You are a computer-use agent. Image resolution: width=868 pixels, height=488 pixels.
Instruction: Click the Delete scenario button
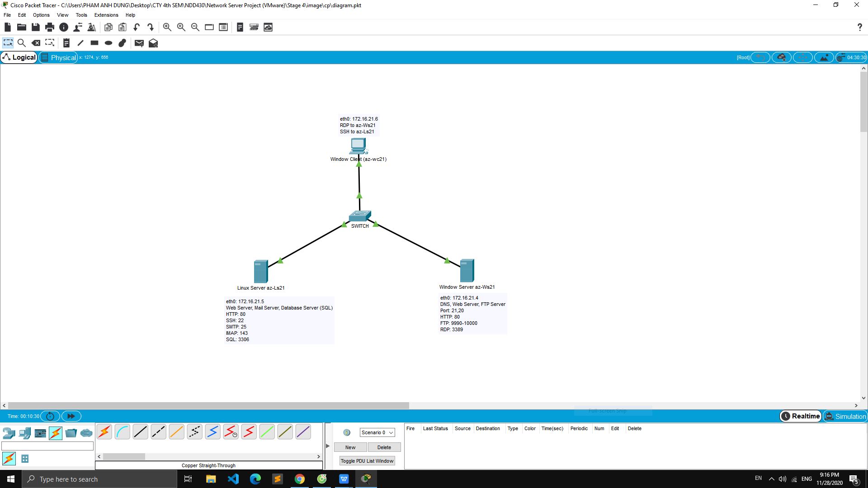(x=384, y=447)
